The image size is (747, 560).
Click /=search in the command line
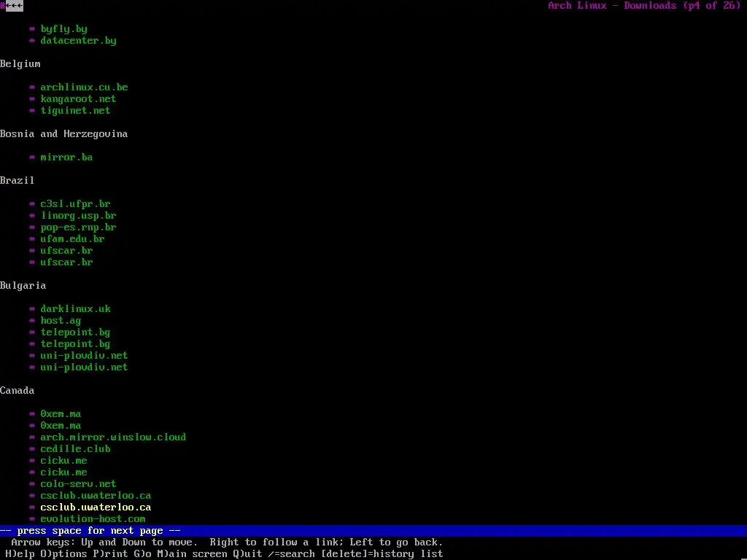pyautogui.click(x=291, y=554)
